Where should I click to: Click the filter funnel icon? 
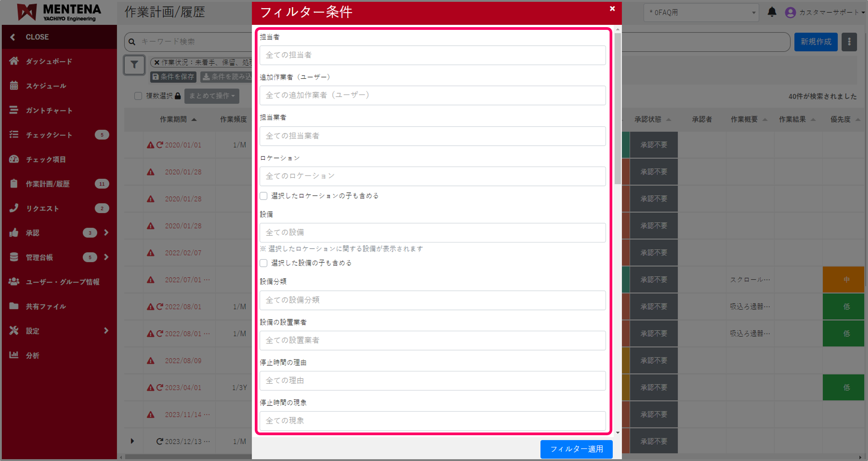click(134, 65)
